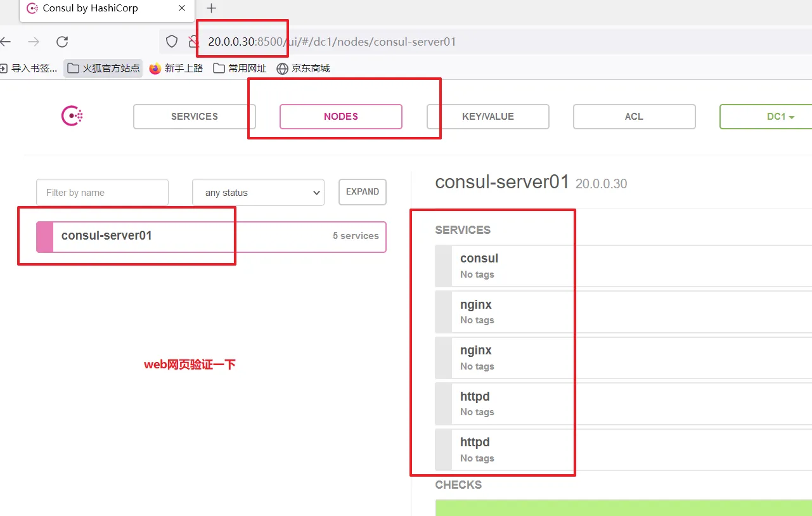This screenshot has height=516, width=812.
Task: Click the consul-server01 page heading
Action: pos(503,182)
